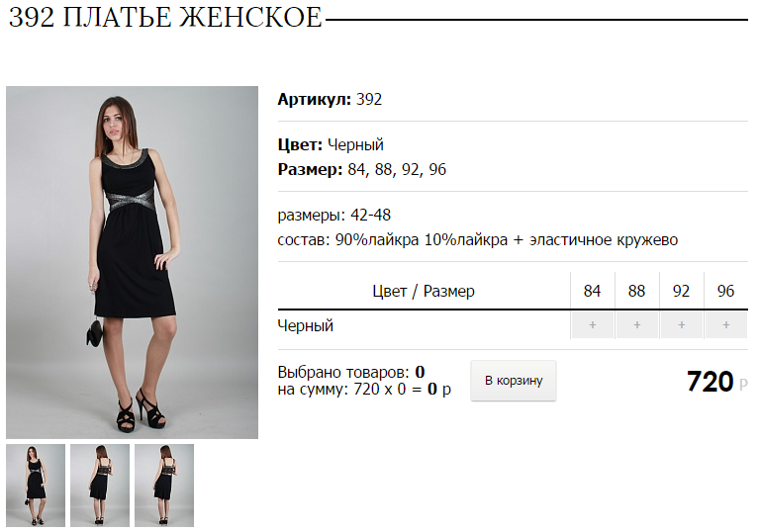Select the 92 size column header

pos(681,291)
